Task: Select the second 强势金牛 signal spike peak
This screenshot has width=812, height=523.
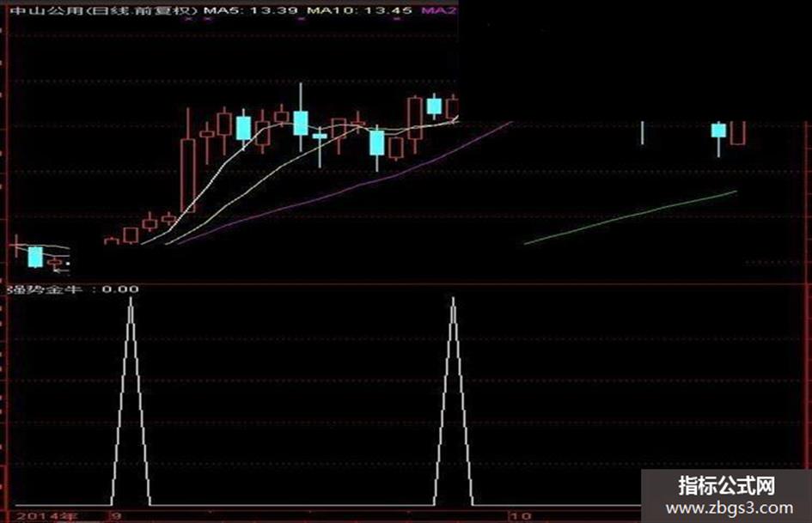Action: pos(453,301)
